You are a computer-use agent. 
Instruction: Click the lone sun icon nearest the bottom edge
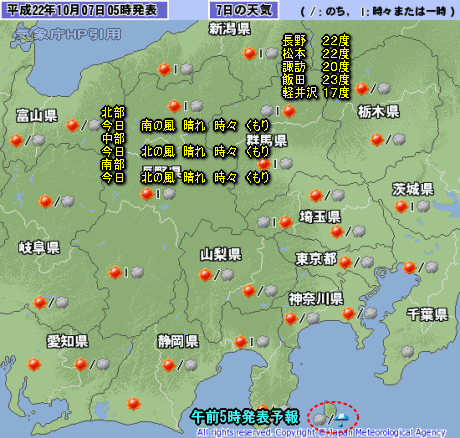coord(133,404)
